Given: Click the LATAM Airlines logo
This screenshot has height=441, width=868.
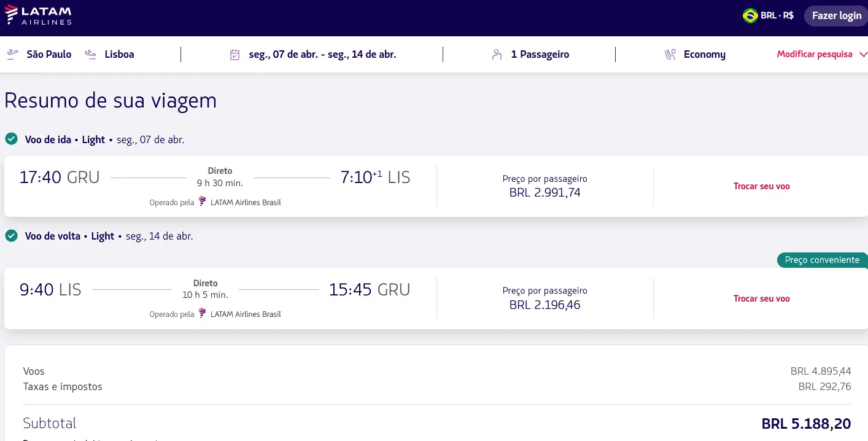Looking at the screenshot, I should (x=38, y=15).
